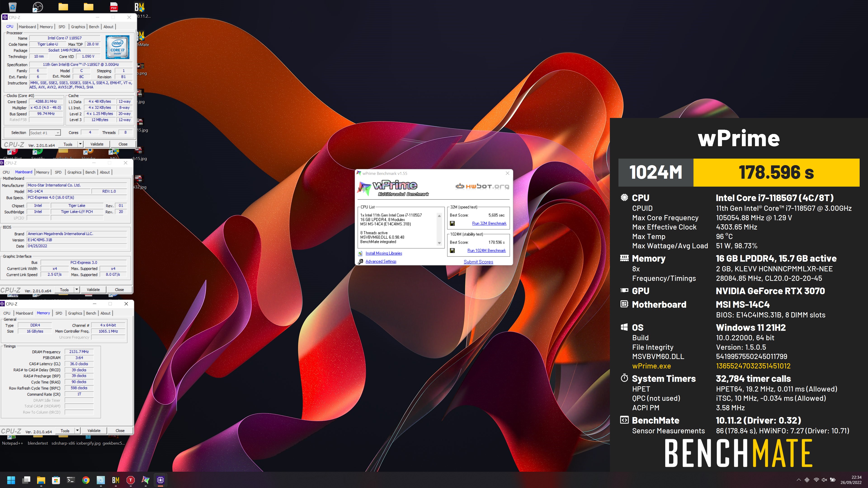Click Validate in the top CPU-Z window

tap(97, 144)
